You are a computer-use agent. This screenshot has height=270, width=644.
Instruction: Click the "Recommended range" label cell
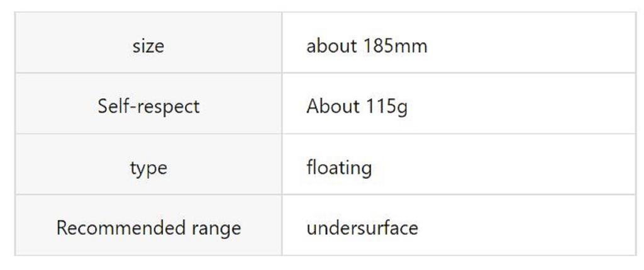148,228
